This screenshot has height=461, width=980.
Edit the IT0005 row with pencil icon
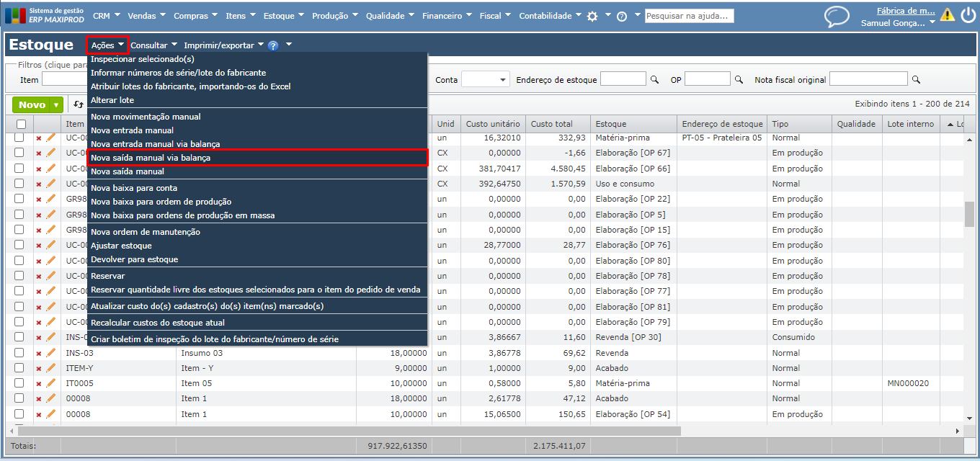click(x=50, y=383)
